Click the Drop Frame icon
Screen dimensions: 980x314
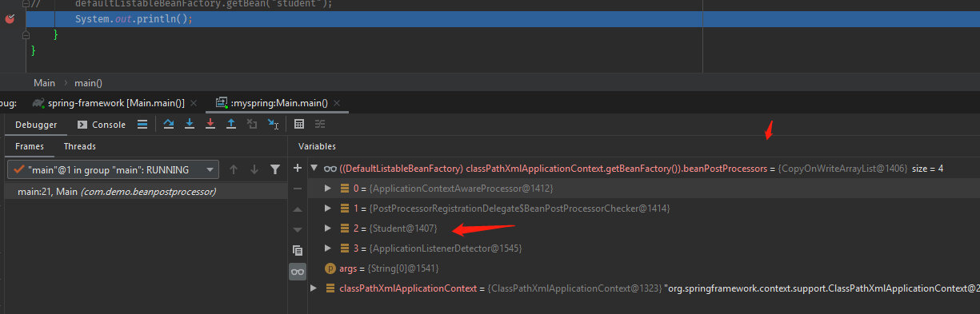252,124
